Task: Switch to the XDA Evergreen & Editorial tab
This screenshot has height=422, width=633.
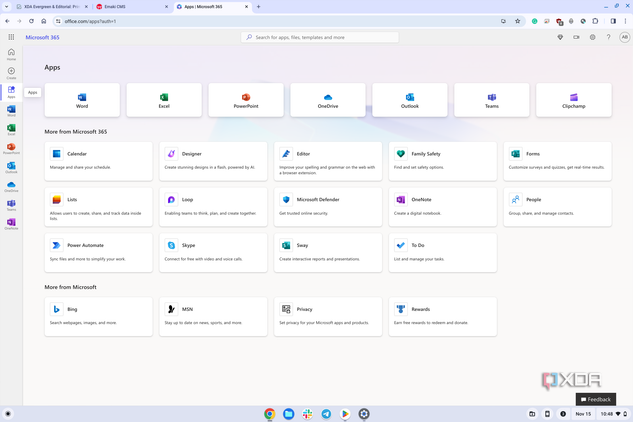Action: click(52, 7)
